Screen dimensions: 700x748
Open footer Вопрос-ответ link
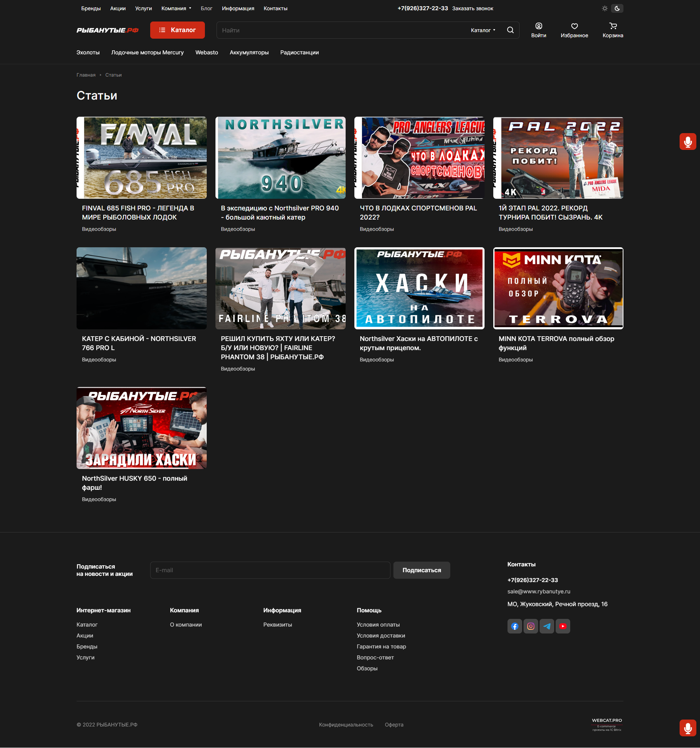[375, 657]
